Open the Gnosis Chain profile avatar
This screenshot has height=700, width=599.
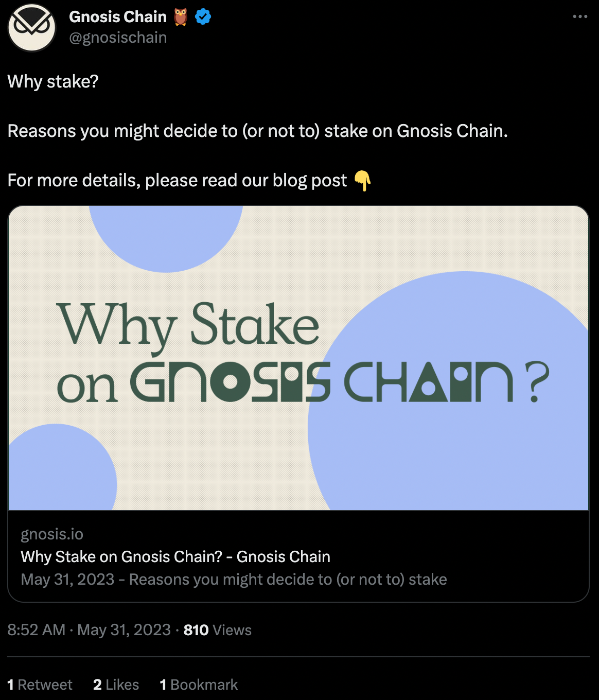click(32, 27)
